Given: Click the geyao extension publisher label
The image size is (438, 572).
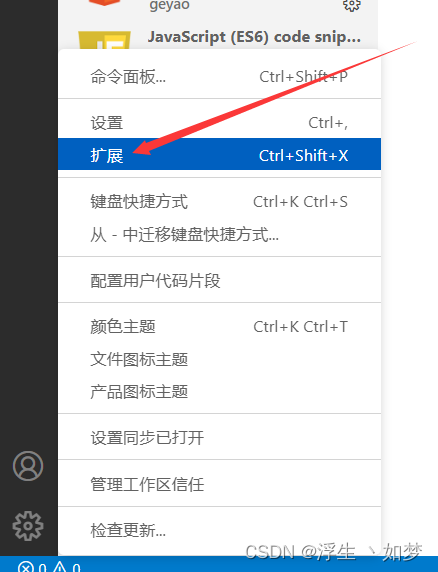Looking at the screenshot, I should coord(169,5).
